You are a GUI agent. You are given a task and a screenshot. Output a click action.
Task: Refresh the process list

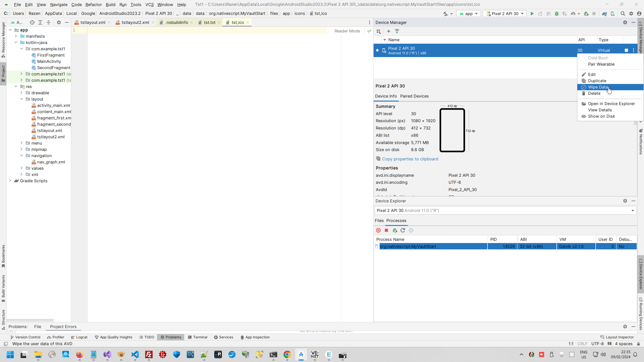[403, 230]
